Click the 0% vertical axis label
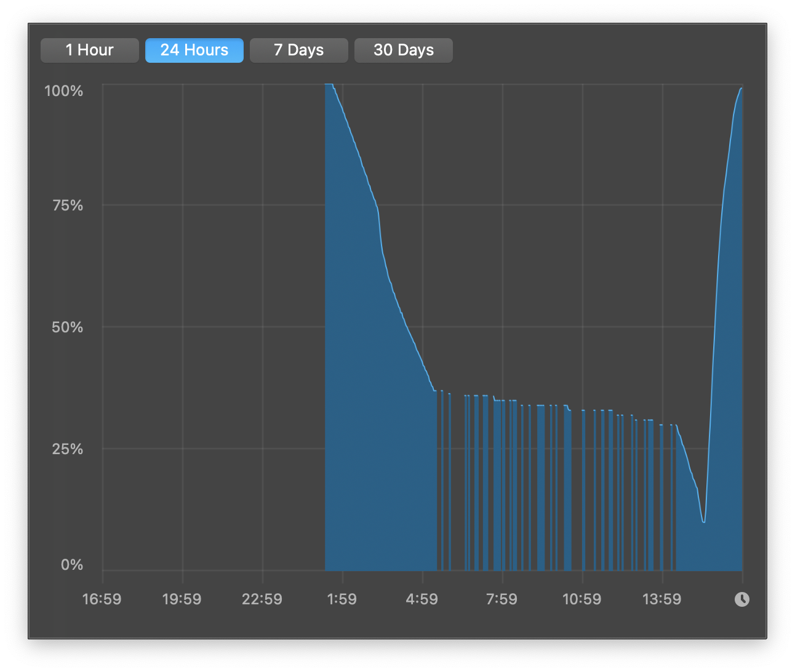Viewport: 795px width, 672px height. (72, 565)
